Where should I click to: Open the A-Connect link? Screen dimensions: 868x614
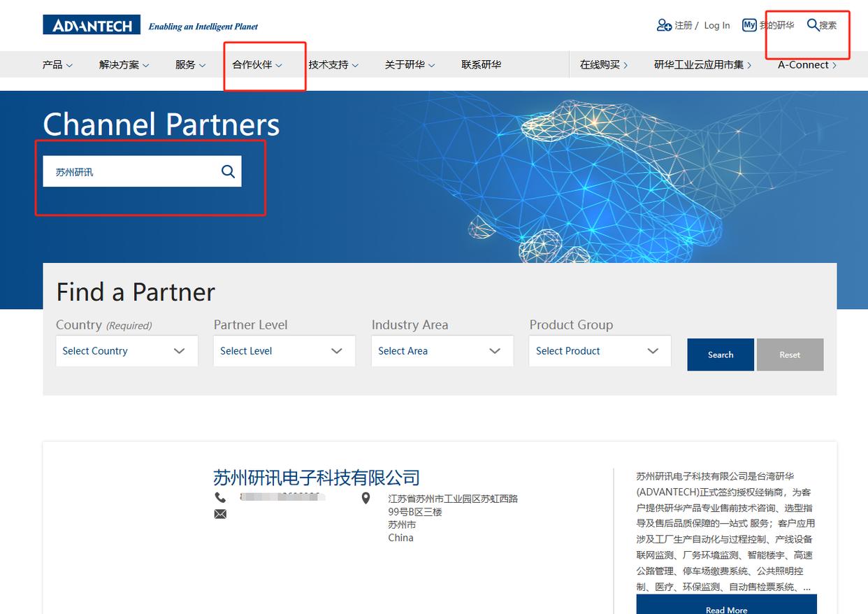[x=807, y=64]
